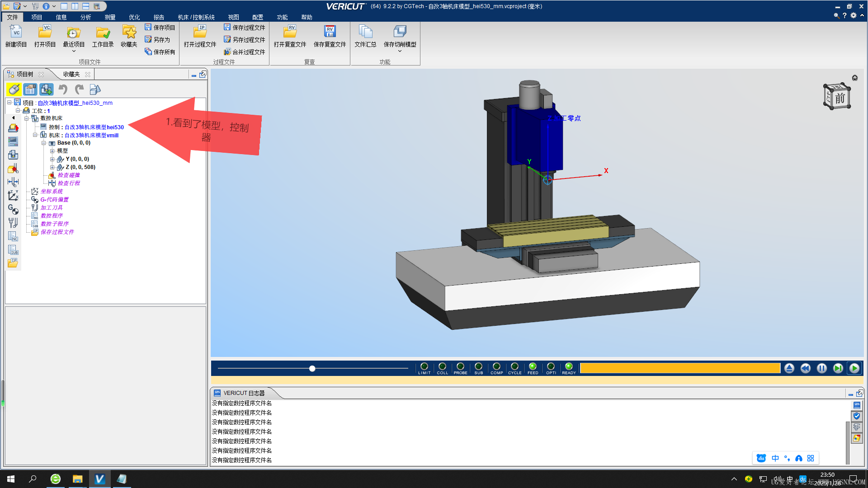Click 保存所有 button
This screenshot has width=868, height=488.
(160, 52)
